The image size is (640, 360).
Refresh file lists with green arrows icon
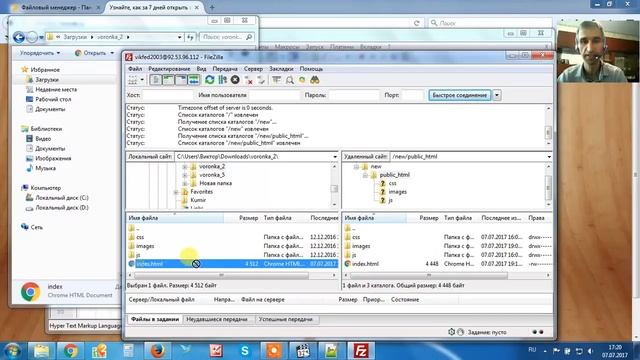click(x=210, y=80)
